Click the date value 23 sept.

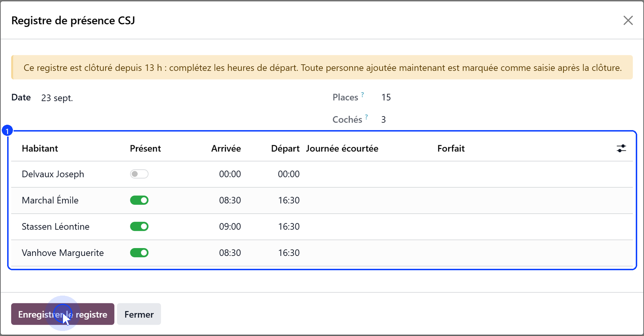[57, 98]
